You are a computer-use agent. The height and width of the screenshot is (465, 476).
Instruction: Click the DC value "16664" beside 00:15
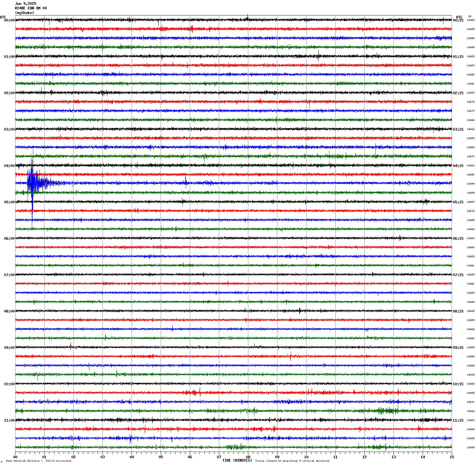[471, 20]
